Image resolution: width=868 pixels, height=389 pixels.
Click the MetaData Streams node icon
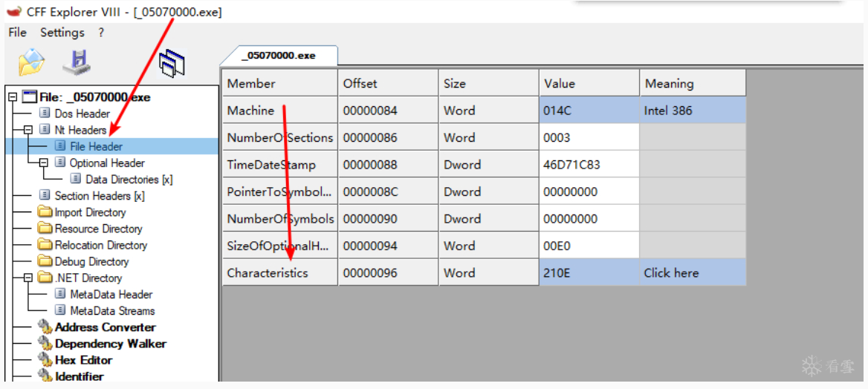tap(60, 311)
